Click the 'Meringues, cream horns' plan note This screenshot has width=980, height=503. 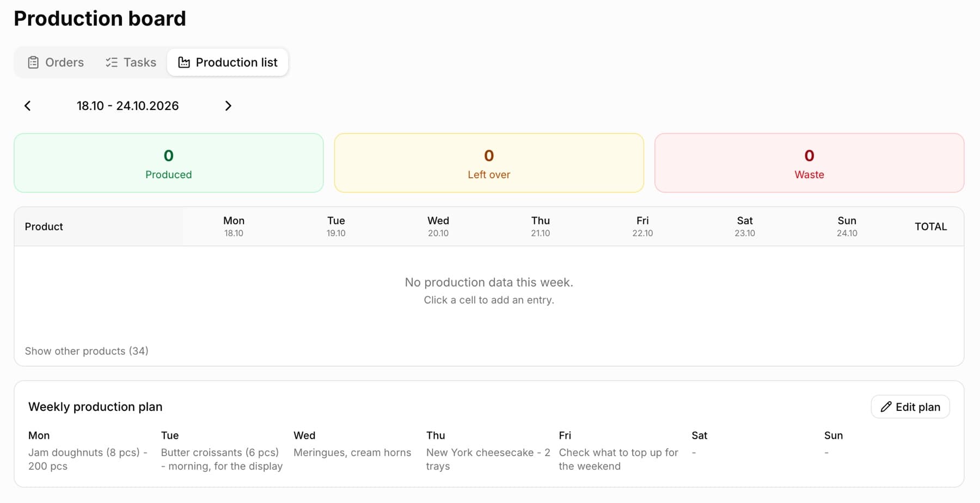[352, 453]
